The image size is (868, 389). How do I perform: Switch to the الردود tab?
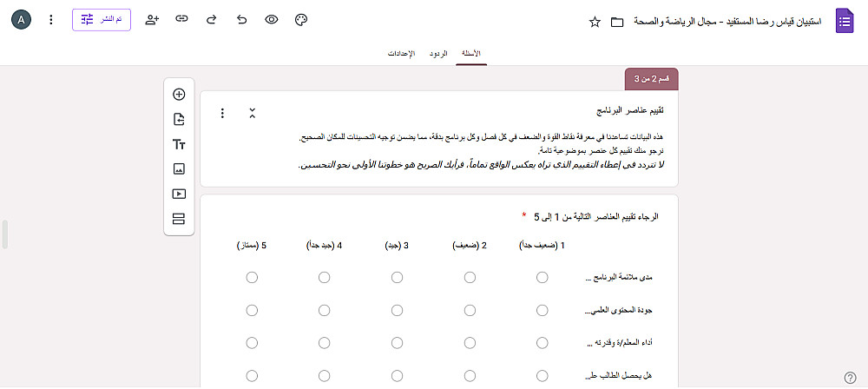pos(439,54)
